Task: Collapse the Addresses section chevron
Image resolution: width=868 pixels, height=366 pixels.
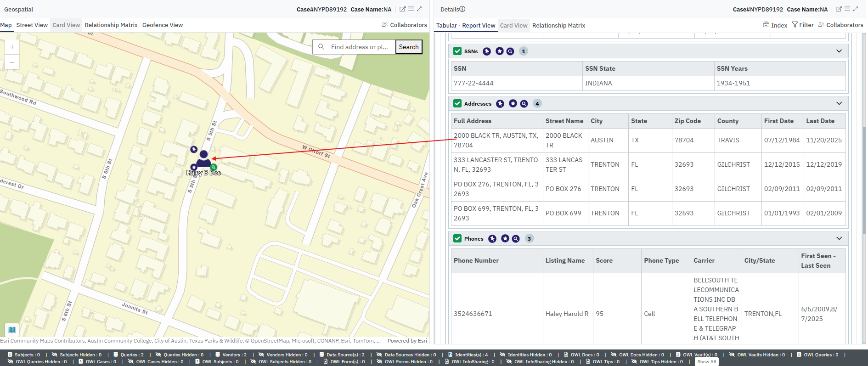Action: point(839,104)
